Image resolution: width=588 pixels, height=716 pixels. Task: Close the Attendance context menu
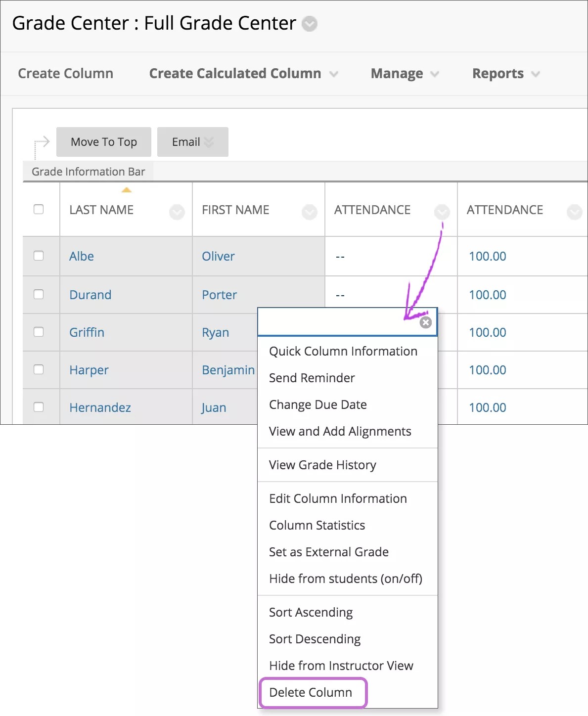coord(425,322)
